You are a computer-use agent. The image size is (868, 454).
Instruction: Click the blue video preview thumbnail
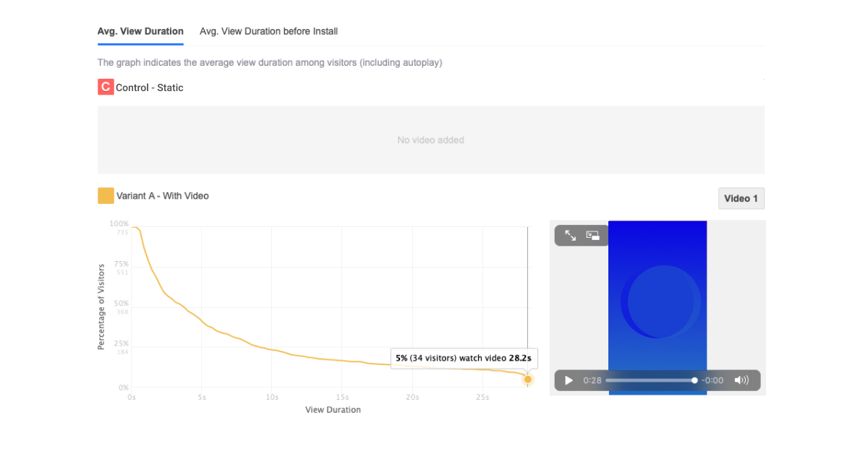tap(658, 304)
